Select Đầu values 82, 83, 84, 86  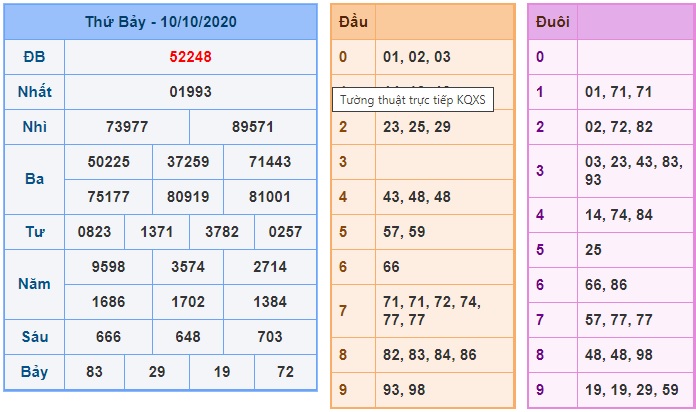tap(430, 355)
